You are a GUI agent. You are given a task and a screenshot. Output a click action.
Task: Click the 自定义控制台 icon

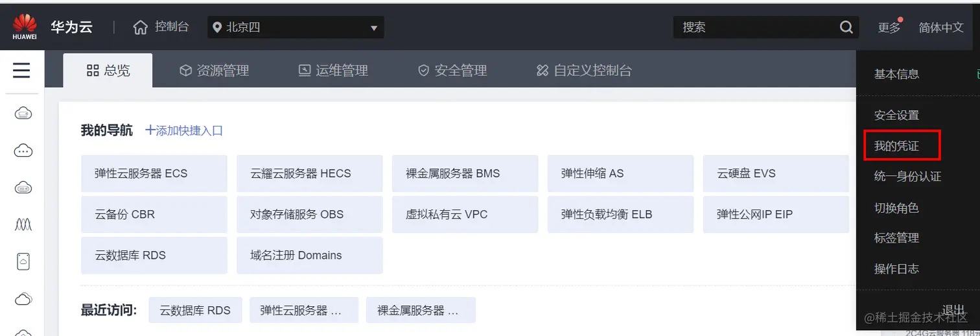coord(542,71)
